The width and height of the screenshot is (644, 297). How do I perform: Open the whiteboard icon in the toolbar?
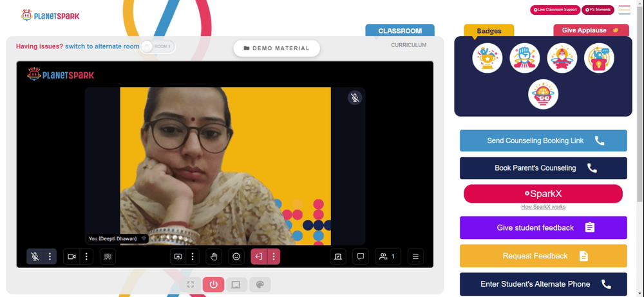[338, 257]
